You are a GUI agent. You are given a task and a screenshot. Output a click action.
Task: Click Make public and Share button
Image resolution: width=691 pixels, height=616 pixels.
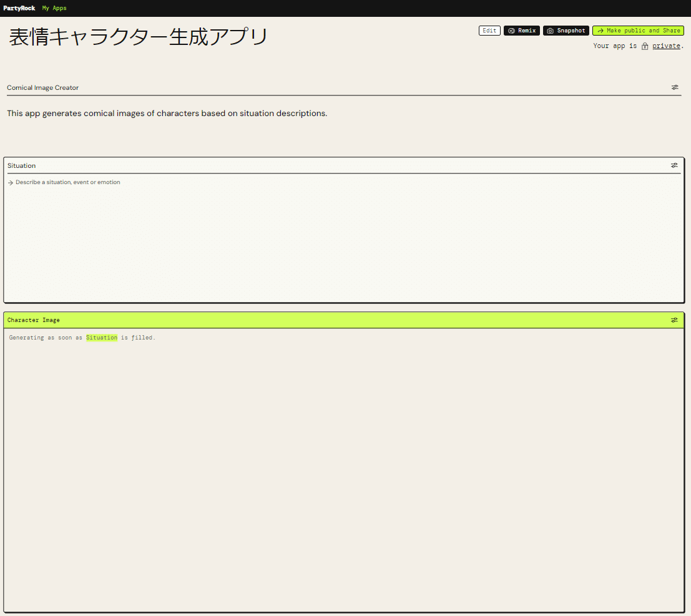638,31
